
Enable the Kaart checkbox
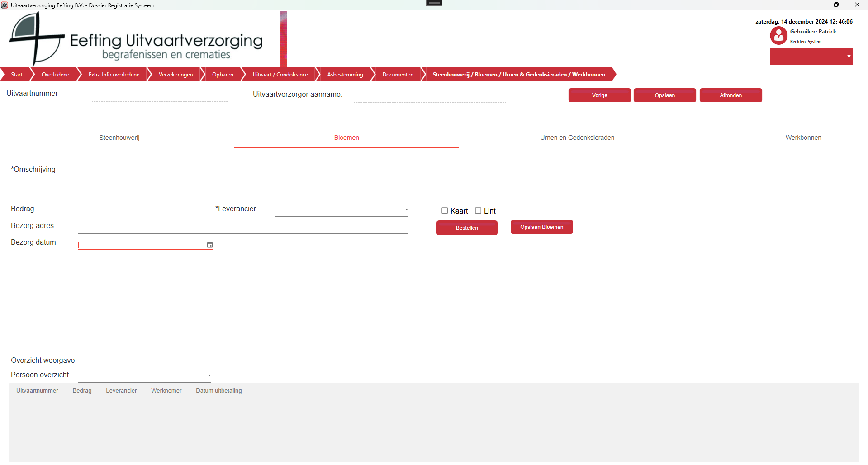pyautogui.click(x=445, y=211)
